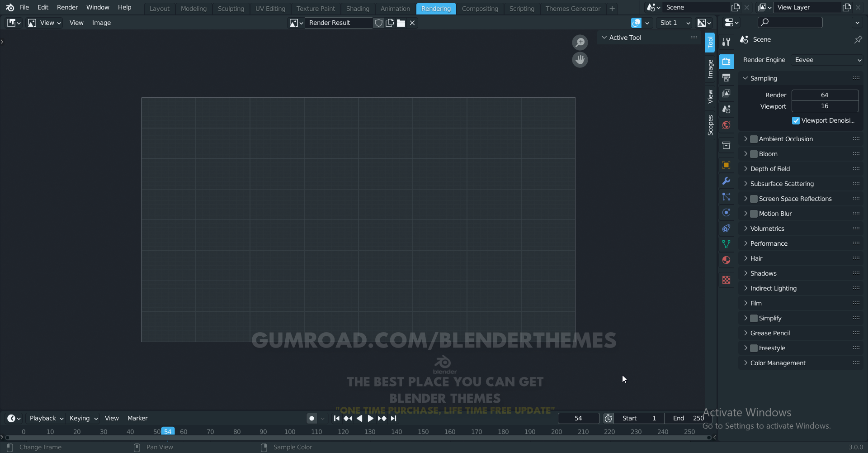Open an image using the folder icon
The height and width of the screenshot is (453, 868).
401,23
